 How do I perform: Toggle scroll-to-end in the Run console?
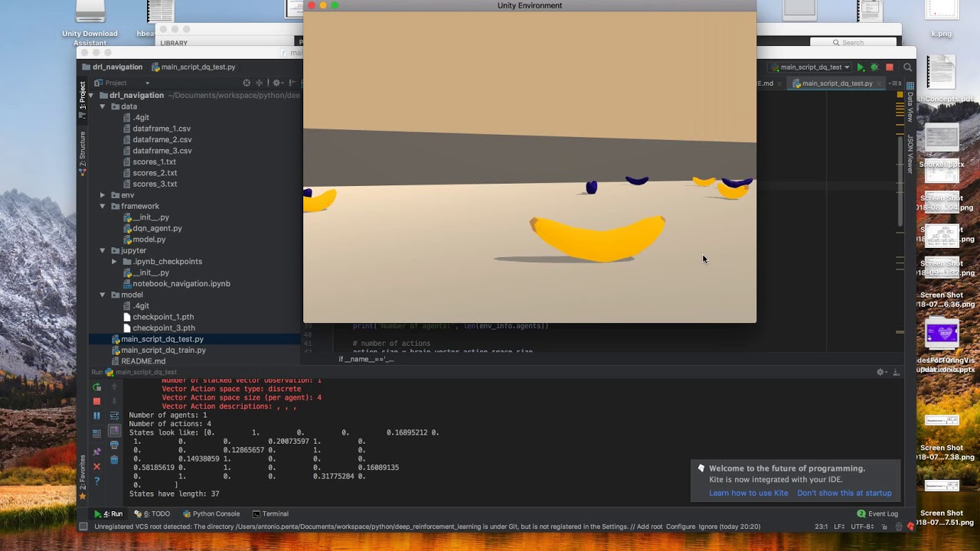pyautogui.click(x=114, y=430)
